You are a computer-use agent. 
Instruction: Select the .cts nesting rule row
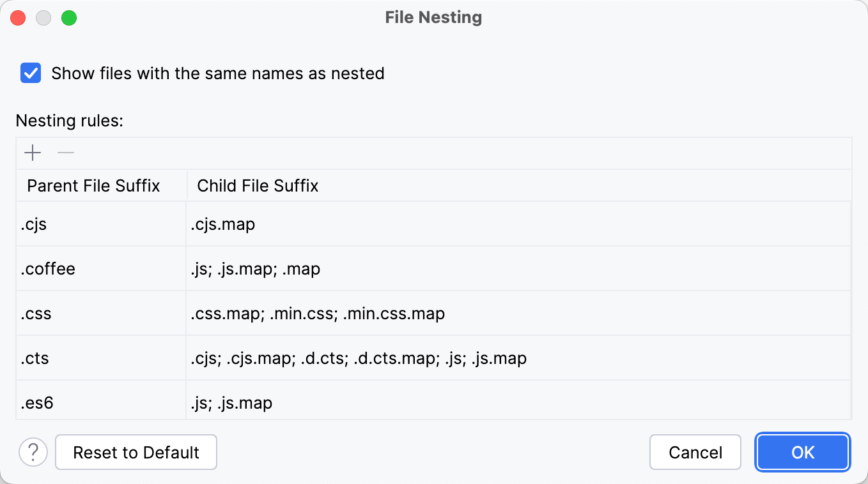click(x=96, y=358)
